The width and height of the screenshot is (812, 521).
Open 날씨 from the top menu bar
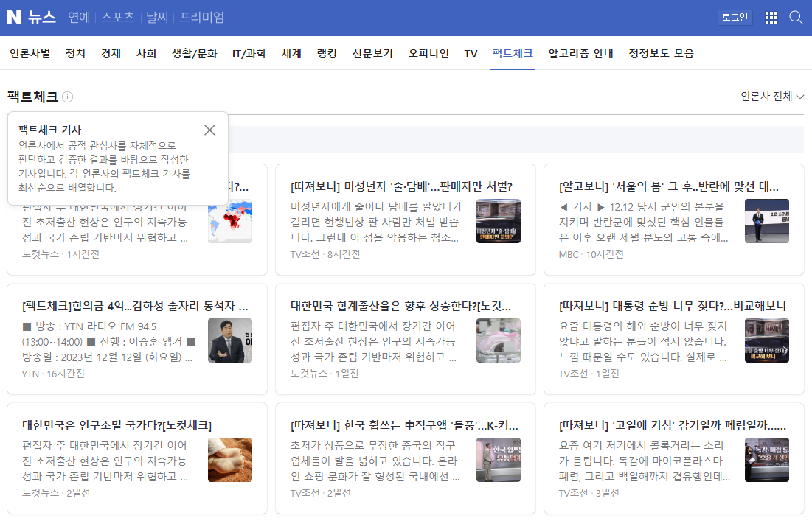click(157, 17)
